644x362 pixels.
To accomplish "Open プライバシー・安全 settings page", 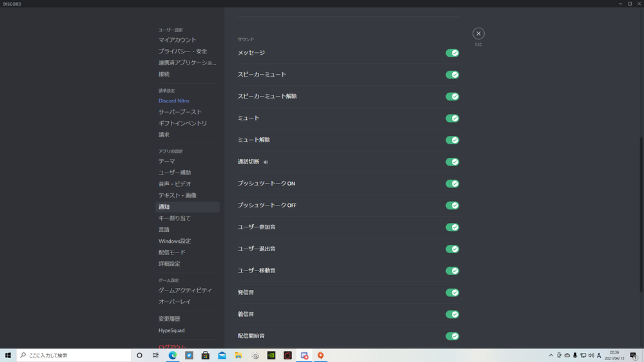I will [188, 52].
